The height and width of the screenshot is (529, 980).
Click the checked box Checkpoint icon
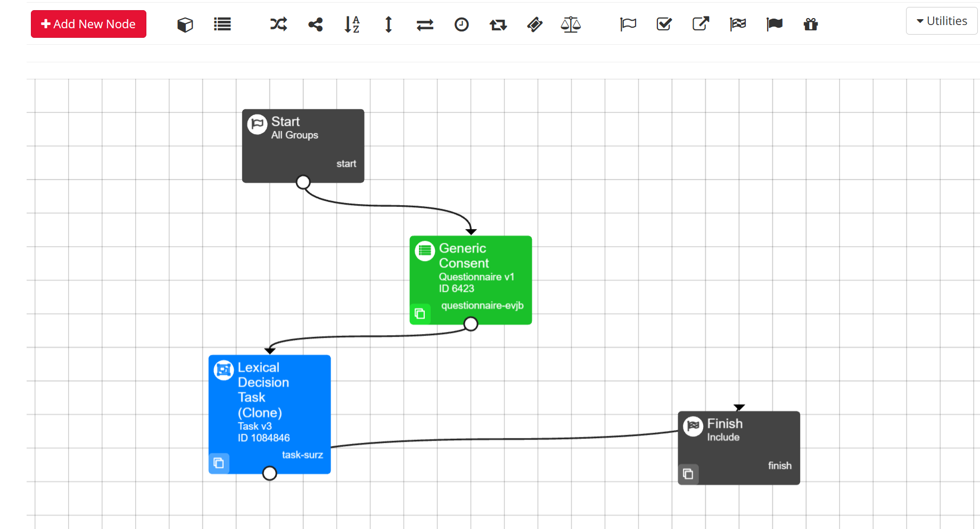664,25
